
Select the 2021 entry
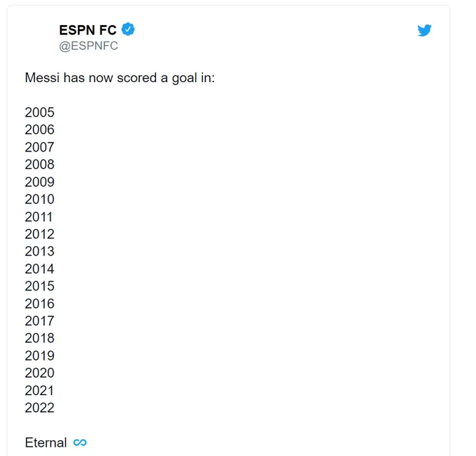tap(40, 390)
